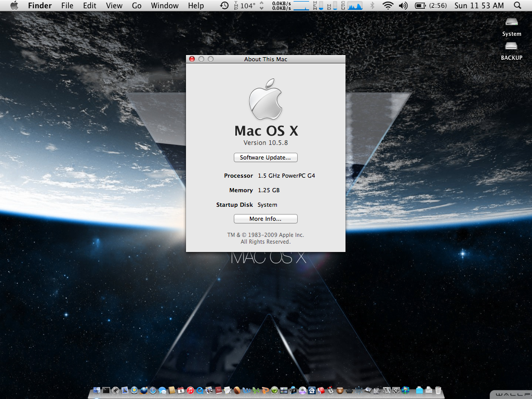Open the Time Machine menu bar icon
The width and height of the screenshot is (532, 399).
[224, 5]
